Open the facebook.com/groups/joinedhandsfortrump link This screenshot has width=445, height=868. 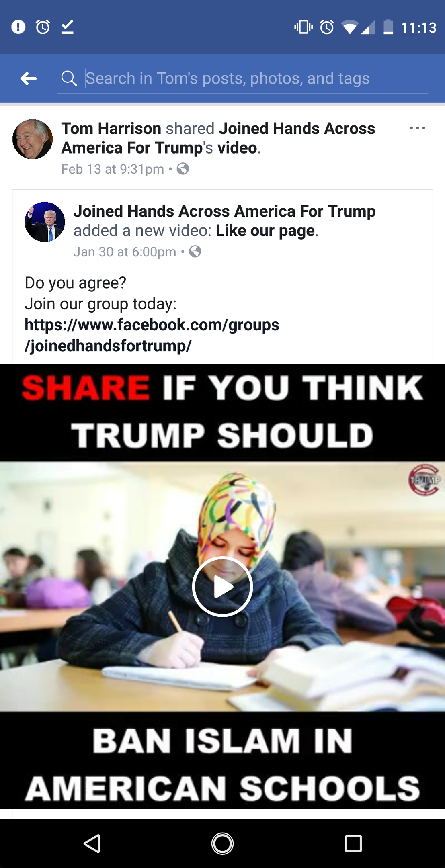152,335
